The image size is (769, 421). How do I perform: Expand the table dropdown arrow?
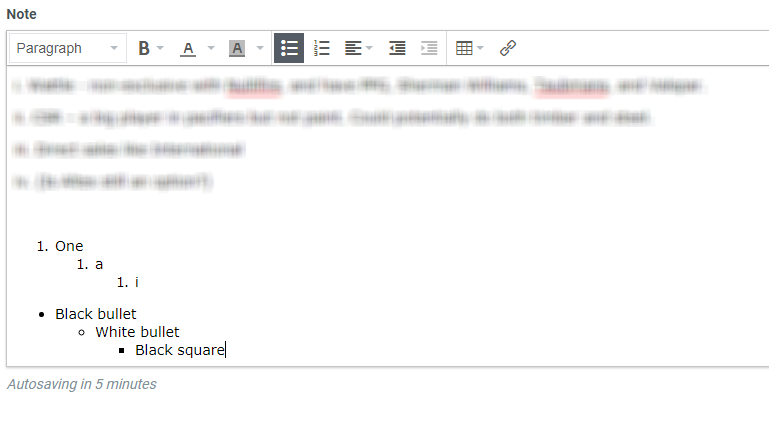click(x=480, y=48)
